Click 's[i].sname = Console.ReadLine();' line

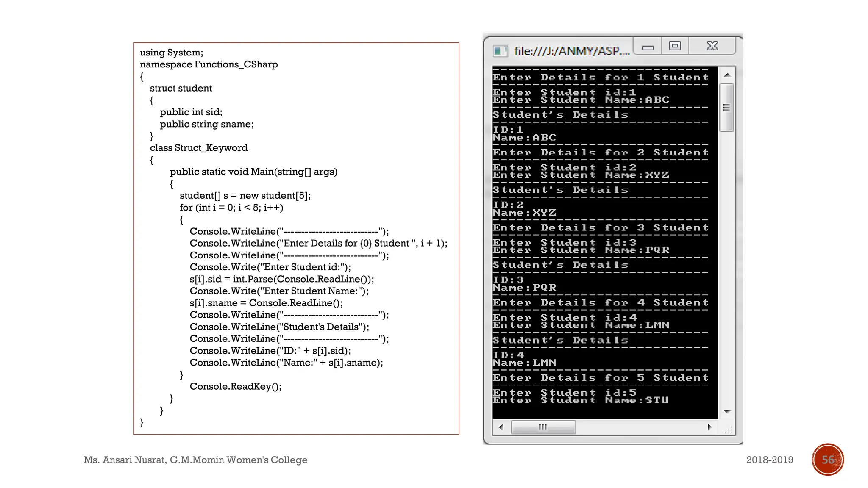click(x=266, y=303)
